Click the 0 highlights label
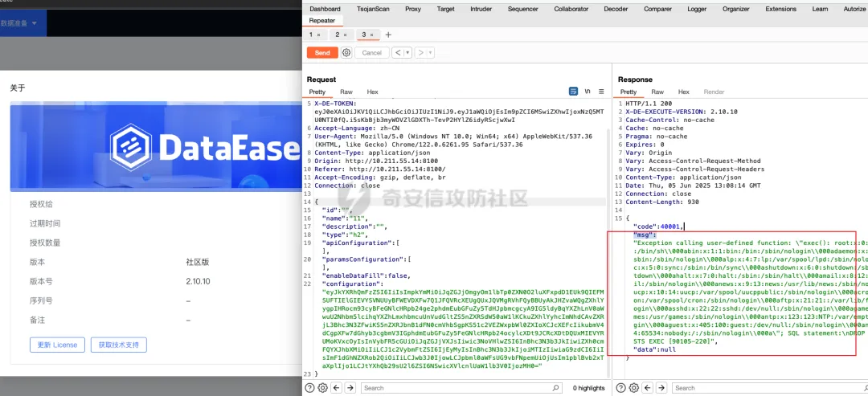The image size is (868, 396). [x=588, y=388]
